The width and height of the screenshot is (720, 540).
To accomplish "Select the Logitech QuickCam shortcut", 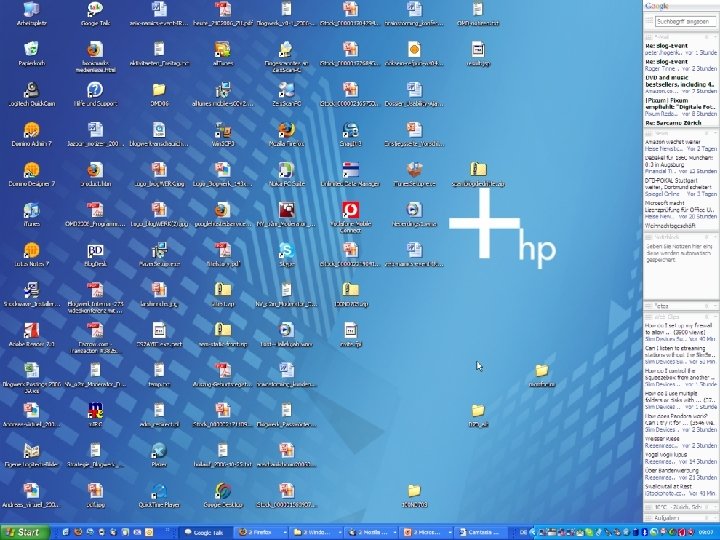I will tap(31, 94).
